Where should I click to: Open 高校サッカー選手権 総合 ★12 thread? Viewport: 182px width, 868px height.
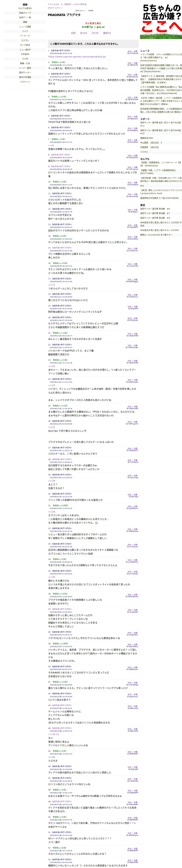pos(161,132)
